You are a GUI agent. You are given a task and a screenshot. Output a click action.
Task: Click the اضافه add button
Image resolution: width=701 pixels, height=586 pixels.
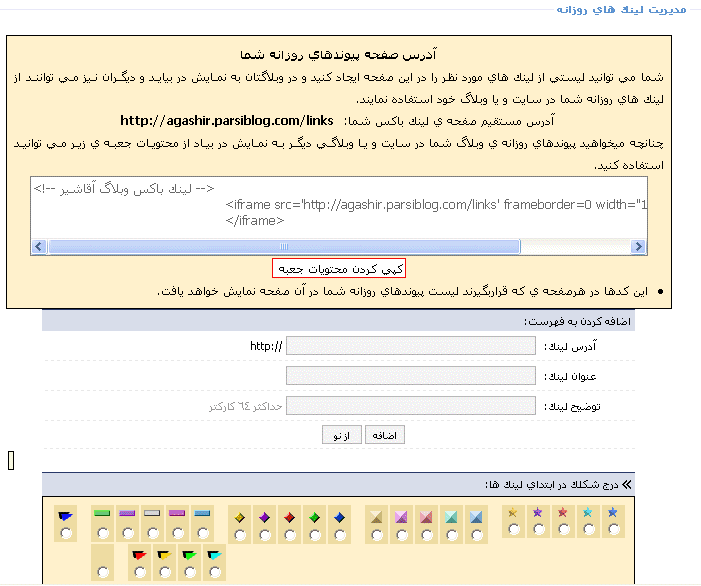pyautogui.click(x=385, y=435)
